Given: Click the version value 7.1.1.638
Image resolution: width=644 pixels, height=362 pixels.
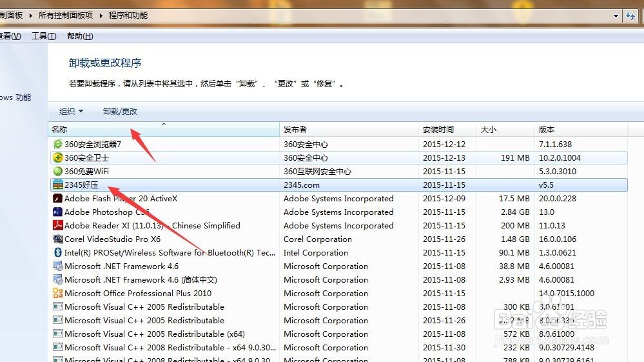Looking at the screenshot, I should [555, 145].
